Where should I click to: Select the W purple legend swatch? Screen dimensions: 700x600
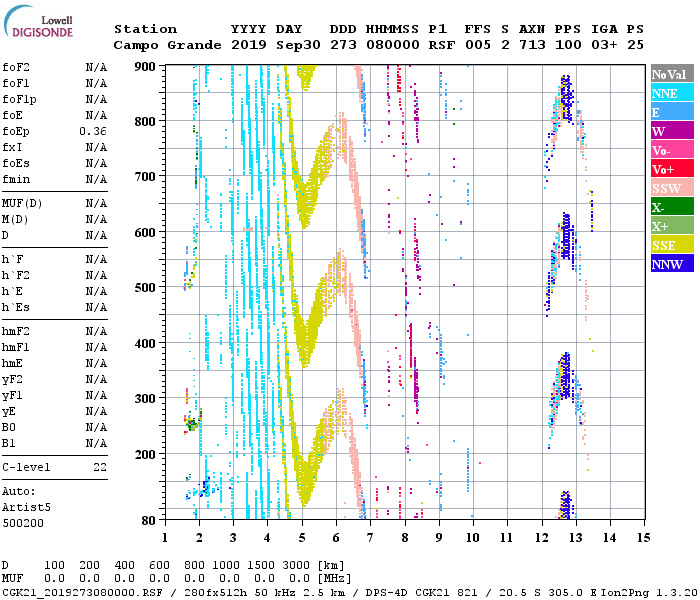click(672, 131)
